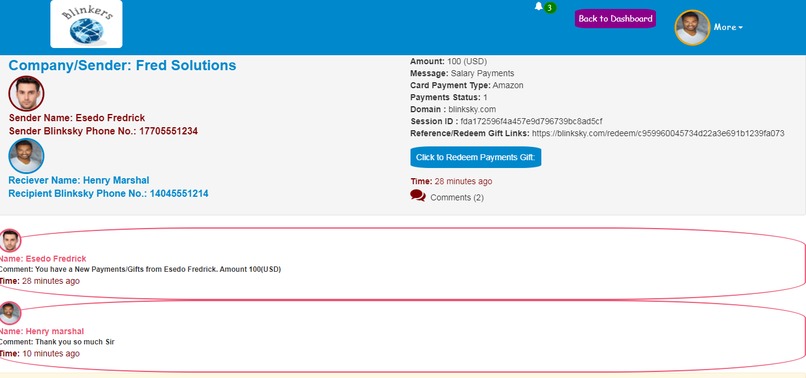Expand the More dropdown menu
The image size is (806, 378).
click(x=728, y=27)
